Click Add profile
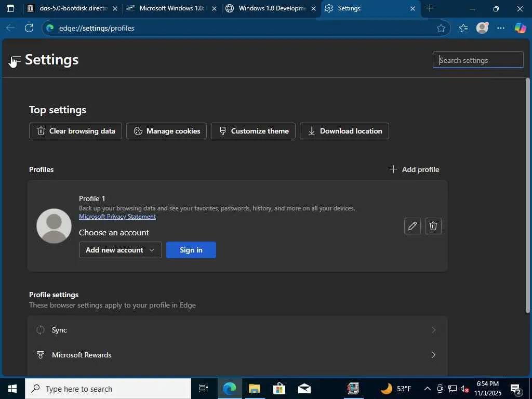532x399 pixels. (x=414, y=169)
